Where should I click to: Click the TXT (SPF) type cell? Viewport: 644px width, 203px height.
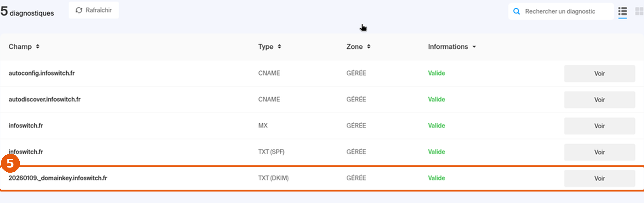[271, 152]
